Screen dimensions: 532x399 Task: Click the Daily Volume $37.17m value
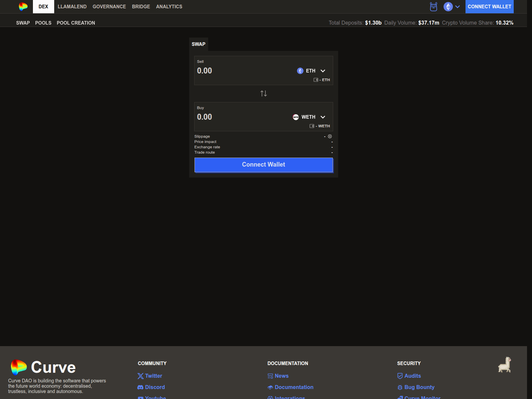click(429, 23)
